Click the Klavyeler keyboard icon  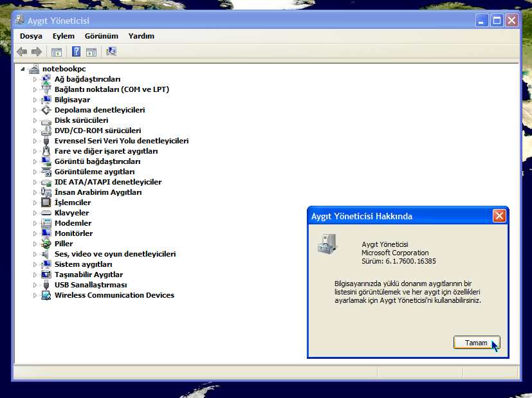(x=46, y=213)
